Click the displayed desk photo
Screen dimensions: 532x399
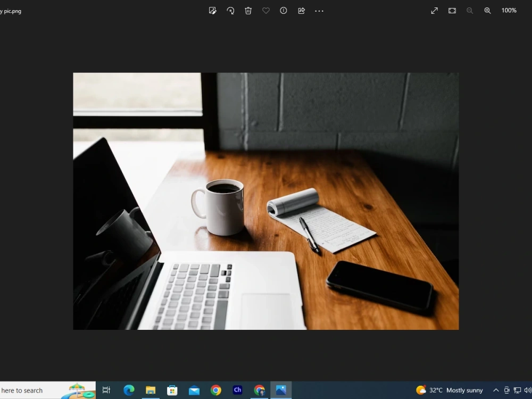(266, 201)
